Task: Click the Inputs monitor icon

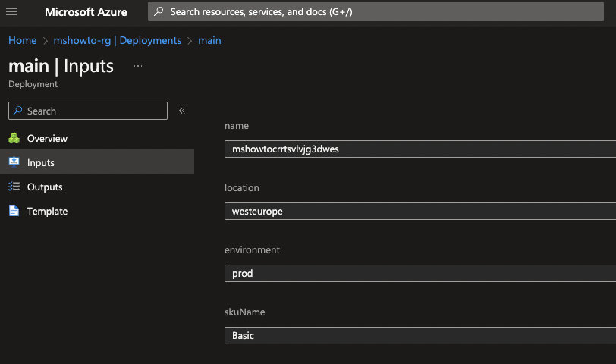Action: point(14,162)
